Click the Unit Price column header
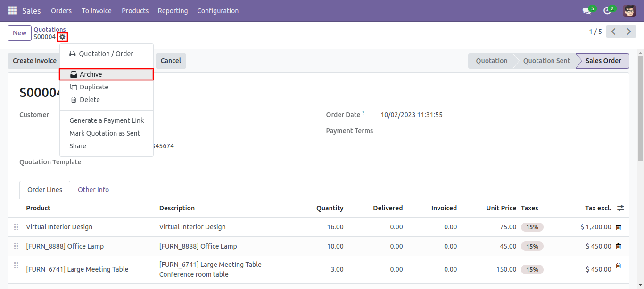Viewport: 644px width, 289px height. pyautogui.click(x=501, y=208)
